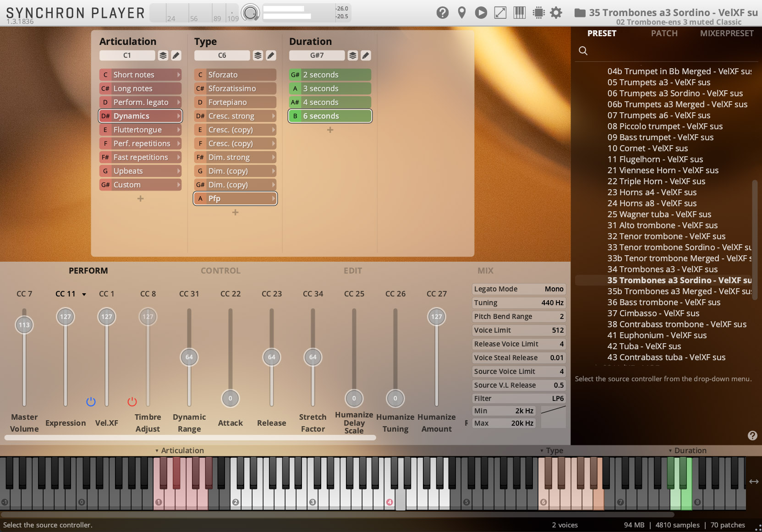Image resolution: width=762 pixels, height=532 pixels.
Task: Click the play button icon in toolbar
Action: click(x=481, y=13)
